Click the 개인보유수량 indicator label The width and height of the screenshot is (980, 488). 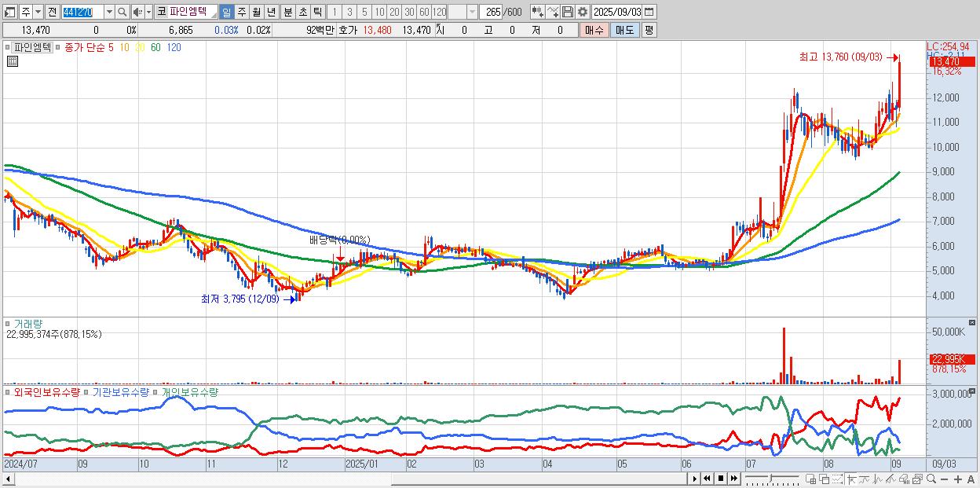(x=190, y=391)
